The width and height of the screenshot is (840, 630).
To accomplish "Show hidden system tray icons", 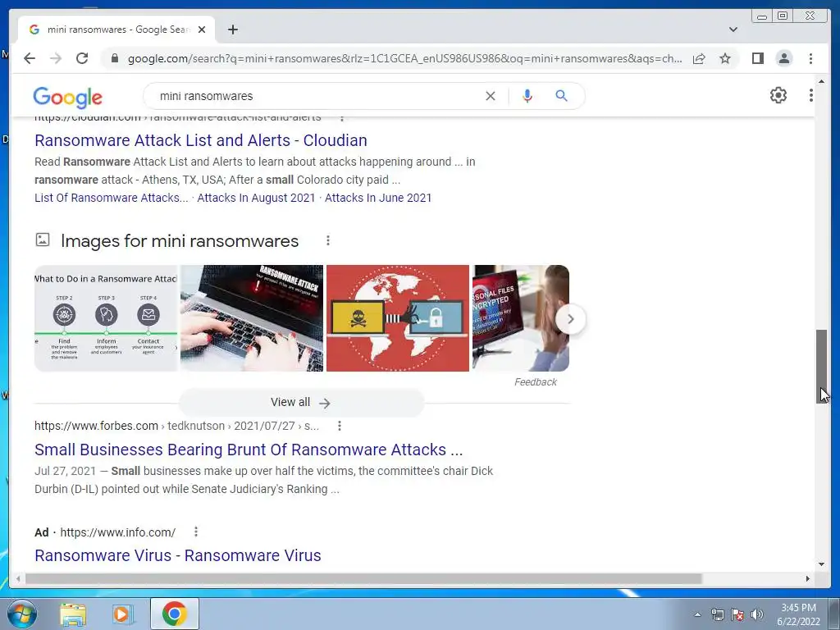I will (x=697, y=614).
